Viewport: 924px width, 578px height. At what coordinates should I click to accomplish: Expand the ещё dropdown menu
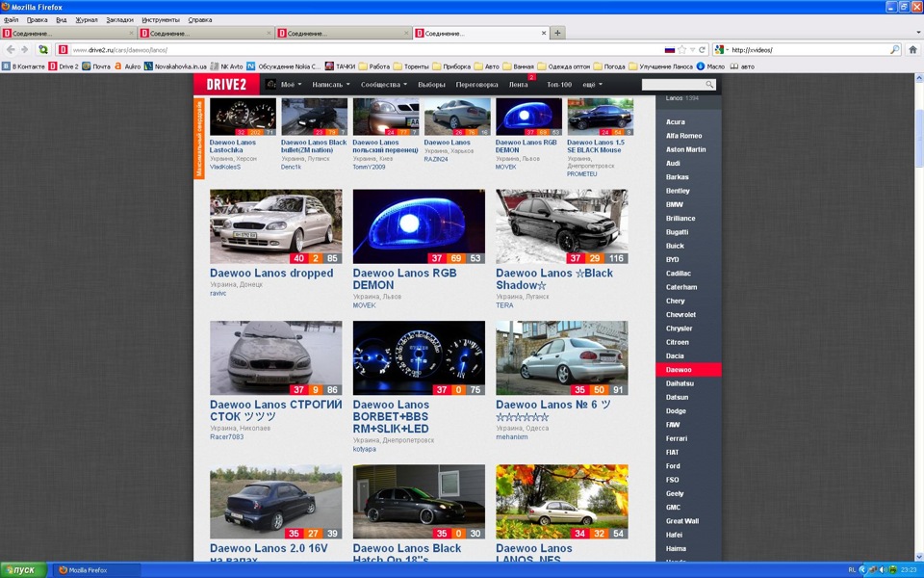592,85
